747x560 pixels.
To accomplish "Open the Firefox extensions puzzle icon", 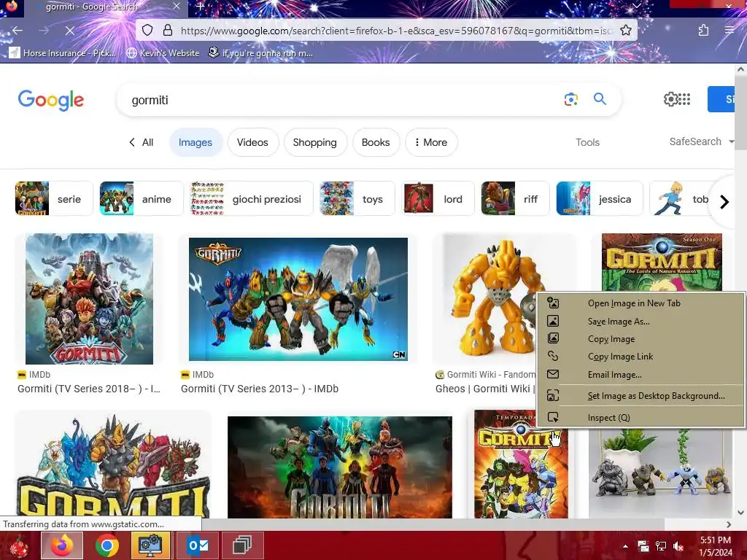I will (x=703, y=31).
